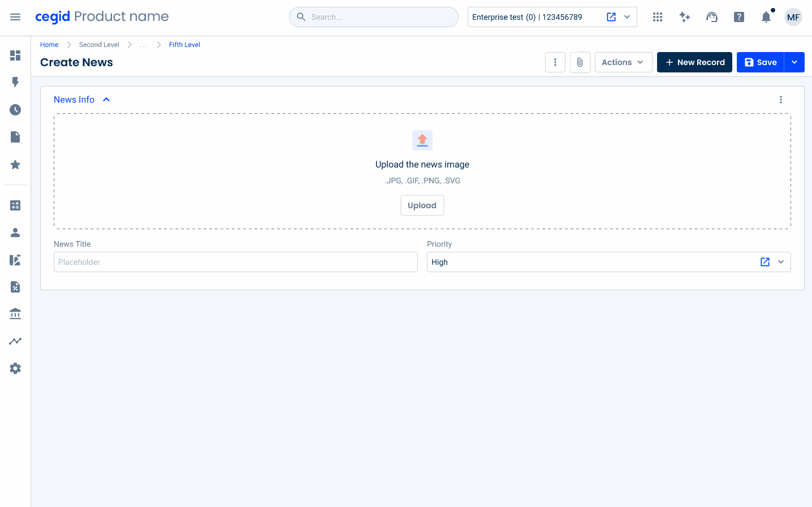The width and height of the screenshot is (812, 507).
Task: Click the New Record button
Action: coord(694,62)
